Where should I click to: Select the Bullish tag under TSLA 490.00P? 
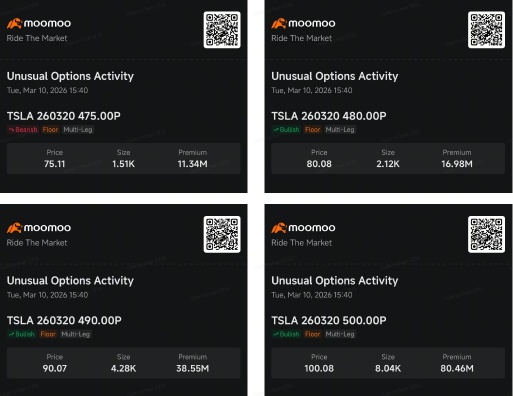[22, 334]
